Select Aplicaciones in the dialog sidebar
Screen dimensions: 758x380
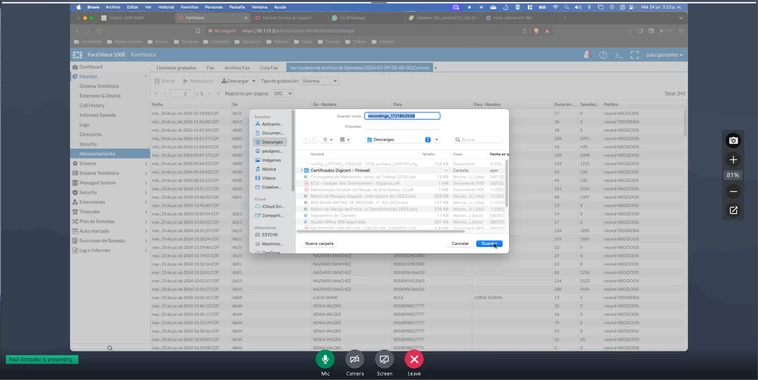point(270,124)
